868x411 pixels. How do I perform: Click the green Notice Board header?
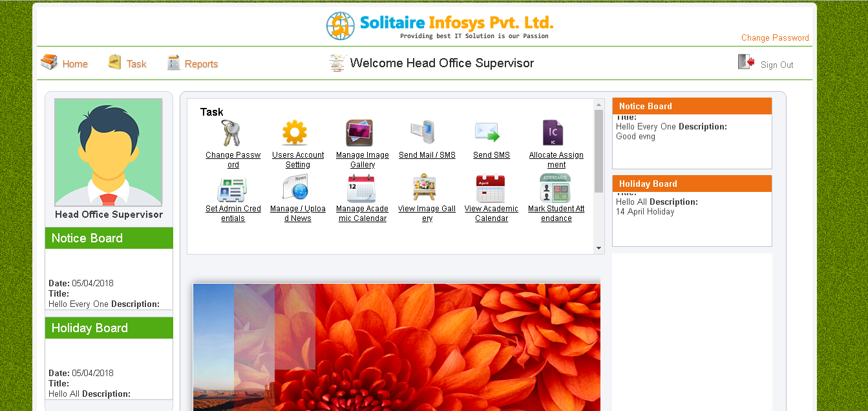tap(109, 238)
